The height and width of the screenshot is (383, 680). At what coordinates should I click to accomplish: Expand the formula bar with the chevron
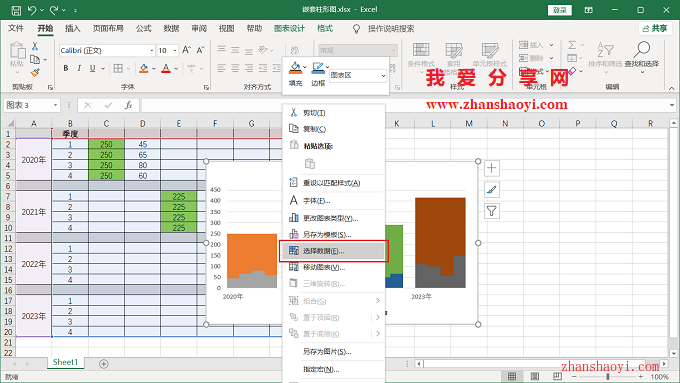pyautogui.click(x=672, y=105)
